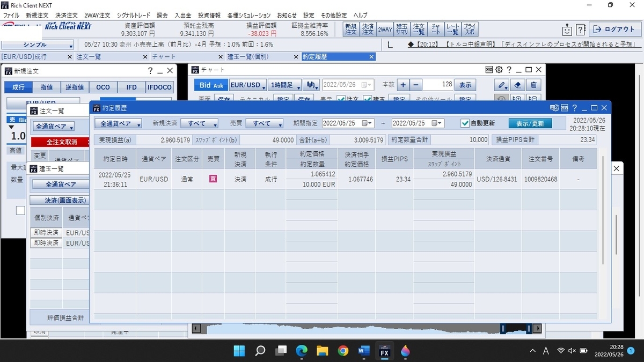The height and width of the screenshot is (362, 644).
Task: Open chart window settings gear
Action: point(499,70)
